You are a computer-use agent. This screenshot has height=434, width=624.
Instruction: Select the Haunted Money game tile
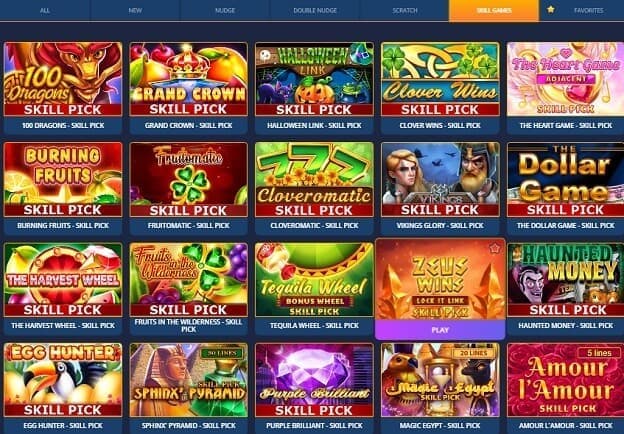click(x=566, y=280)
